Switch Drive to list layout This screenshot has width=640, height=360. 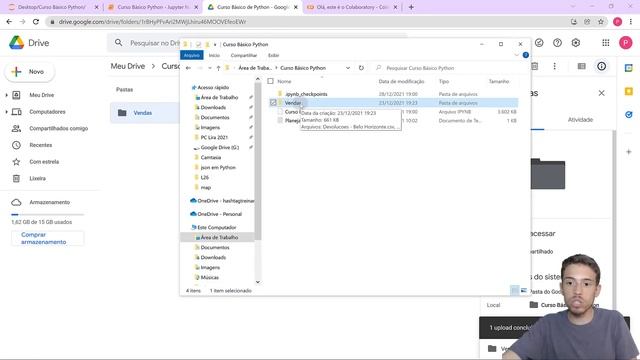[581, 66]
